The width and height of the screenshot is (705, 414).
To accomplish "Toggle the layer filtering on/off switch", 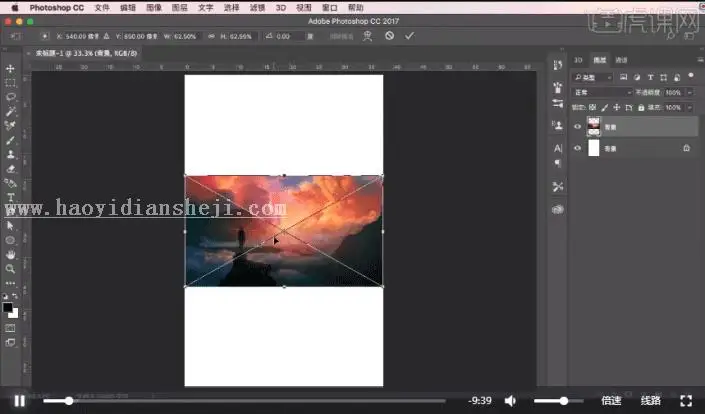I will [691, 76].
